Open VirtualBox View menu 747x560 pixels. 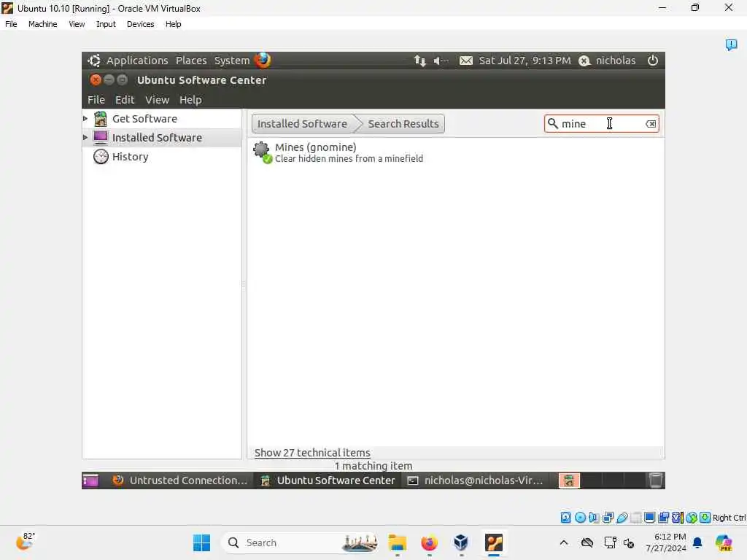pos(77,24)
